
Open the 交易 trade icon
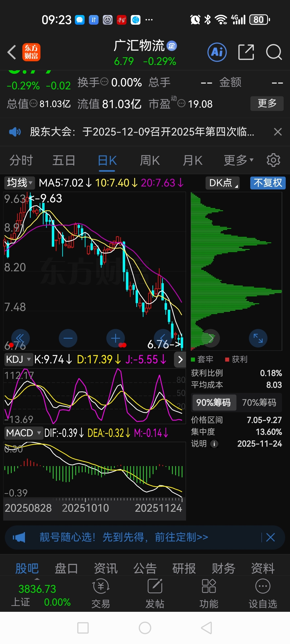tap(101, 593)
